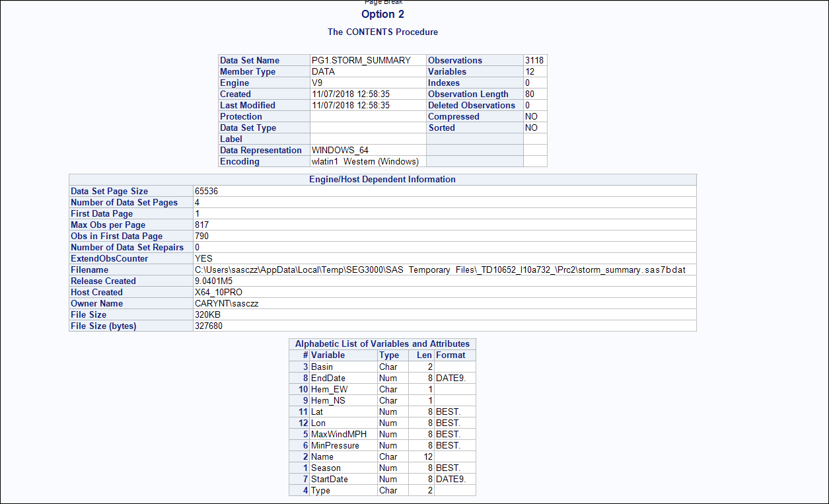The width and height of the screenshot is (829, 504).
Task: Select the Option 2 page title
Action: click(x=382, y=14)
